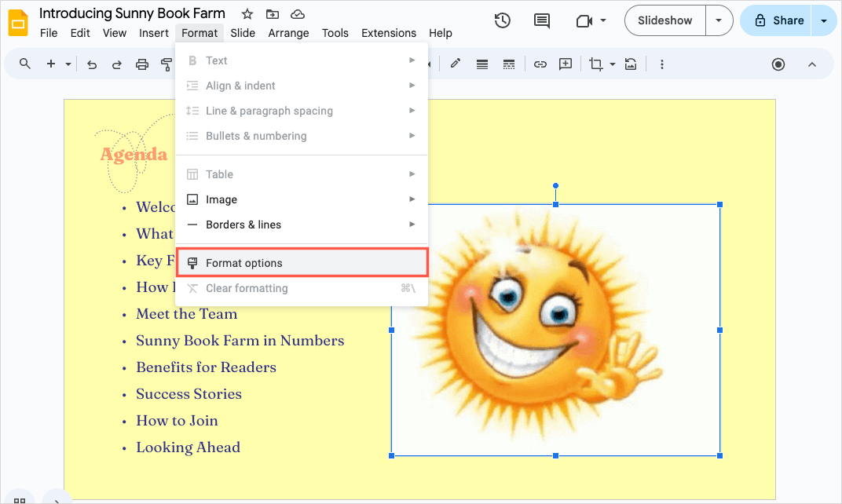This screenshot has height=504, width=842.
Task: Click the Share button
Action: [777, 21]
